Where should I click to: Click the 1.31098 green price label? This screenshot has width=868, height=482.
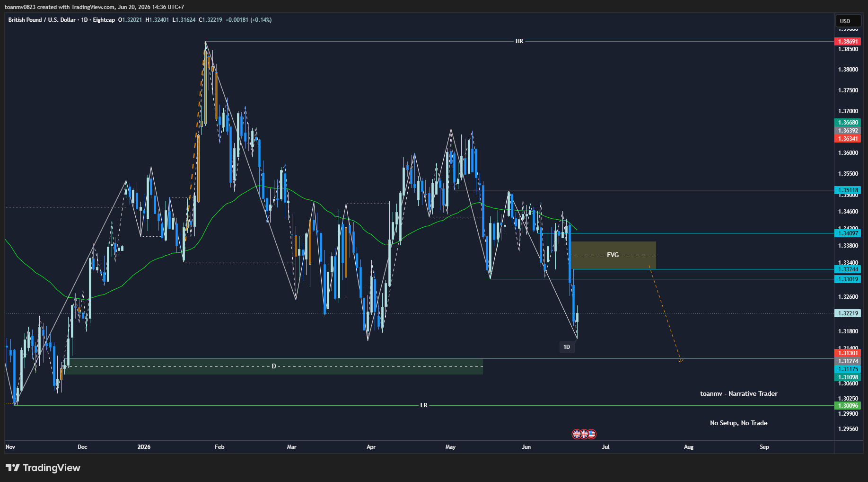point(848,377)
